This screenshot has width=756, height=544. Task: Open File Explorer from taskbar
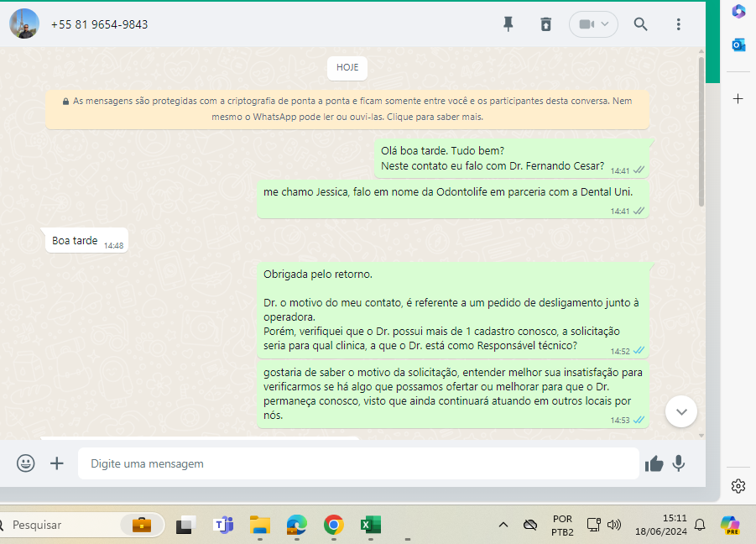pyautogui.click(x=260, y=525)
